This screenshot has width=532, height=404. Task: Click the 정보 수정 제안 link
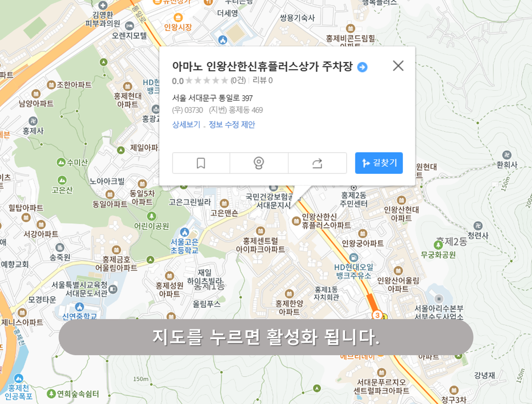point(232,124)
